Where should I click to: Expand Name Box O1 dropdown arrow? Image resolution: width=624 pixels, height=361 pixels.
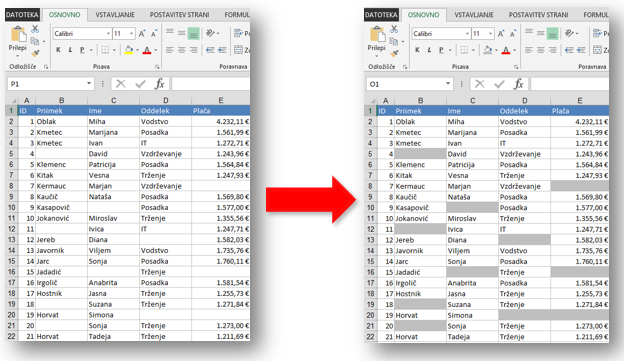point(448,84)
